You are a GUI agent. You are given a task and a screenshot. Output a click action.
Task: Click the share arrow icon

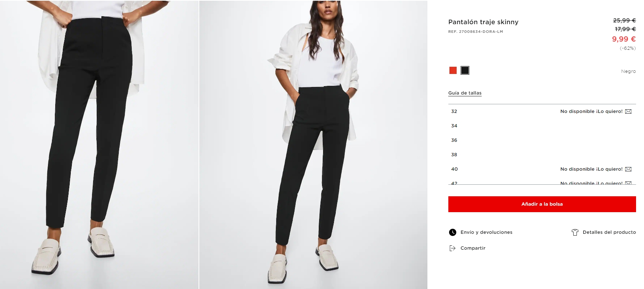click(x=452, y=248)
